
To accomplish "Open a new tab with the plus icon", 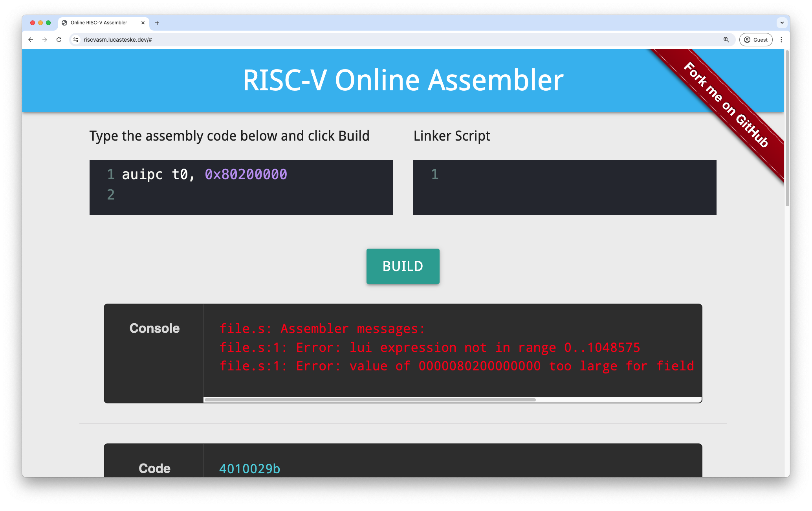I will [x=157, y=23].
